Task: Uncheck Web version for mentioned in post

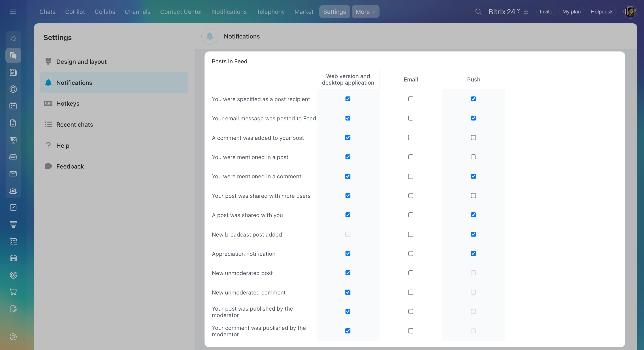Action: point(348,157)
